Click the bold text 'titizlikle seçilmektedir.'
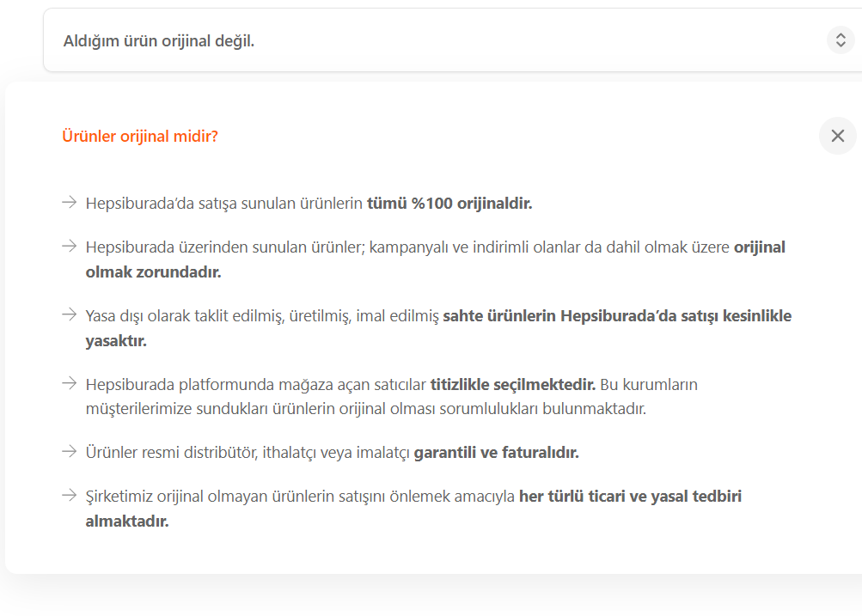 [513, 384]
